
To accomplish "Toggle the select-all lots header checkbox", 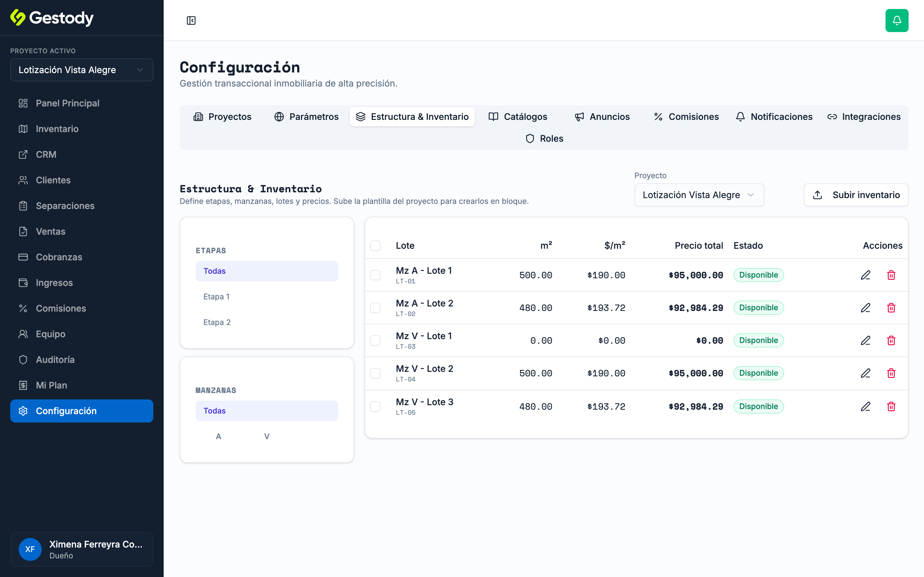I will (375, 245).
